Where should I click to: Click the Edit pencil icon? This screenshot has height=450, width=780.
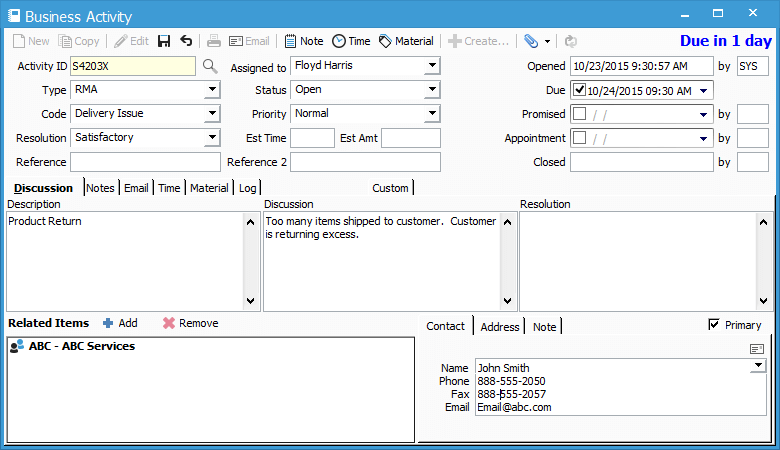tap(120, 41)
